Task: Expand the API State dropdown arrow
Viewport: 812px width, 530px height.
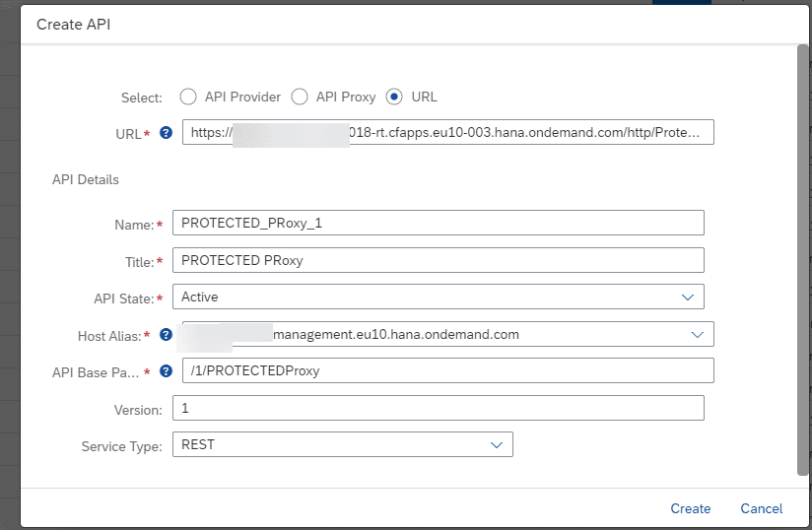Action: pyautogui.click(x=687, y=298)
